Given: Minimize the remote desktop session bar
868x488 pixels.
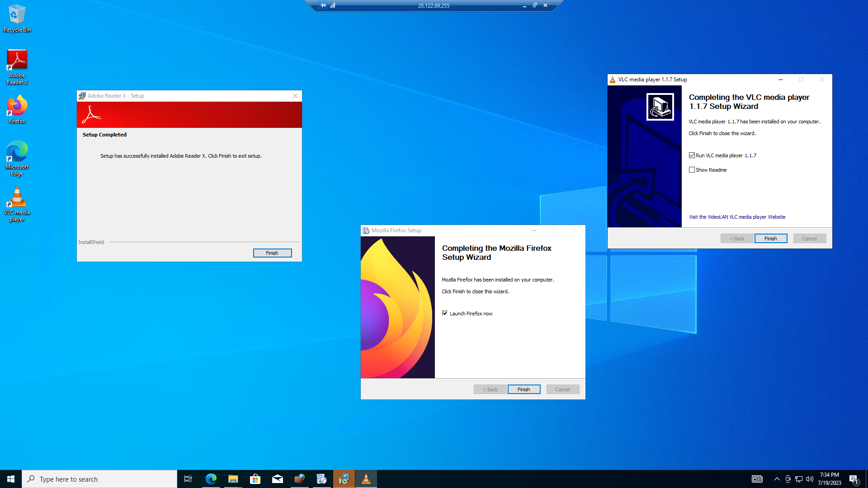Looking at the screenshot, I should [524, 5].
